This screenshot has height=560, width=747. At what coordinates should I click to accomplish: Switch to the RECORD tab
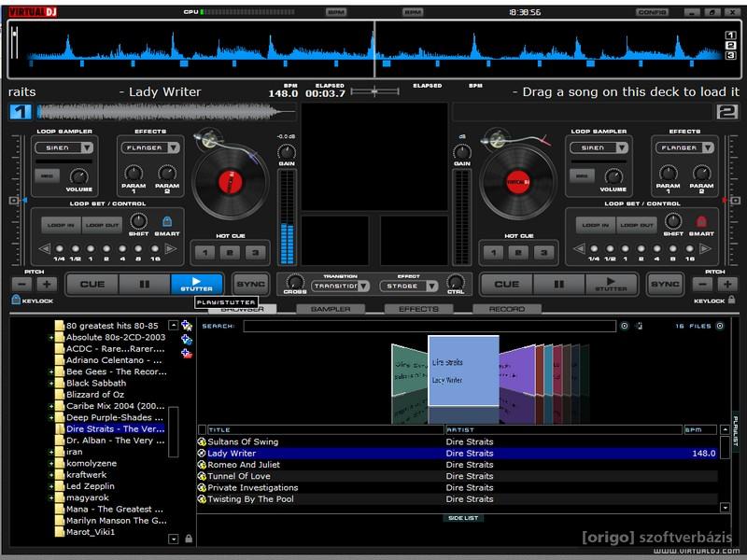(507, 309)
